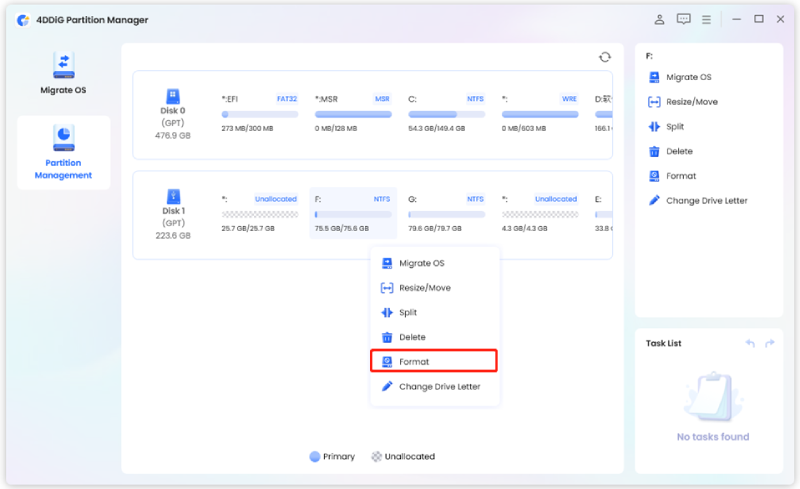The width and height of the screenshot is (800, 489).
Task: Select Partition Management sidebar tab
Action: coord(63,153)
